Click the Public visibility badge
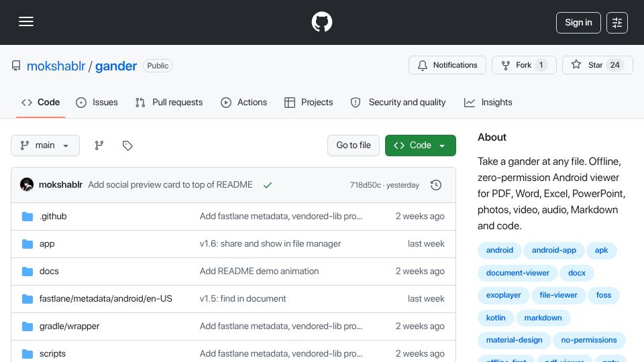Viewport: 644px width, 362px height. (x=158, y=66)
